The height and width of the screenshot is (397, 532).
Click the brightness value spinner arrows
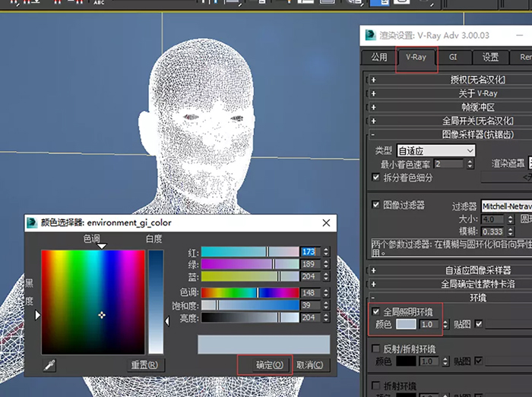click(x=326, y=317)
